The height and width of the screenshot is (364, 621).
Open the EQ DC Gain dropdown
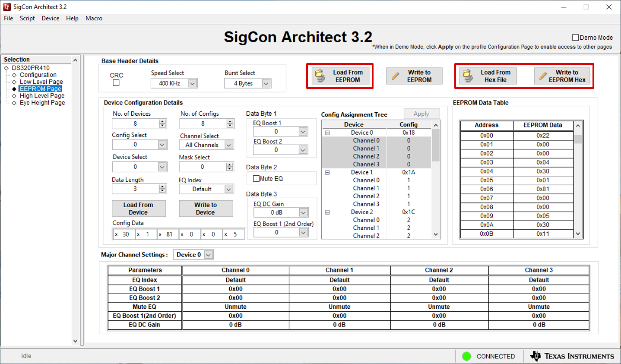click(304, 212)
